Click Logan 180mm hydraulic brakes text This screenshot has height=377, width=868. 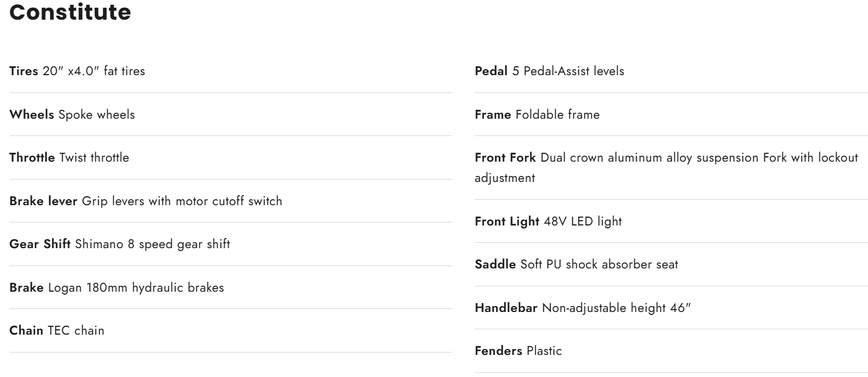tap(136, 288)
